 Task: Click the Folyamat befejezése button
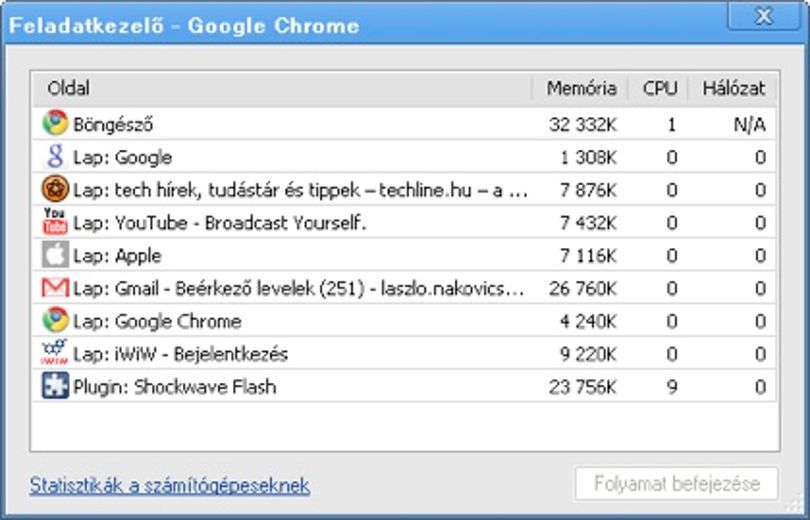click(x=676, y=484)
